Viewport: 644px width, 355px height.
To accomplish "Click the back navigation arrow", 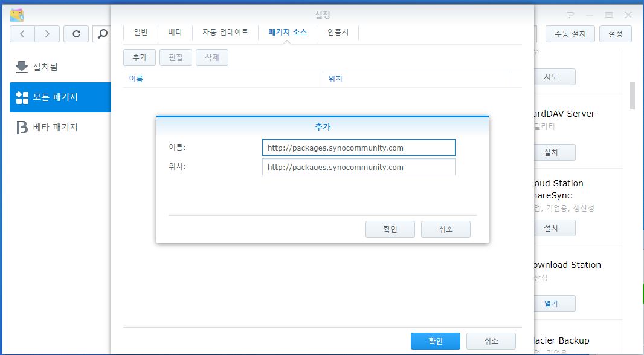I will pos(22,34).
